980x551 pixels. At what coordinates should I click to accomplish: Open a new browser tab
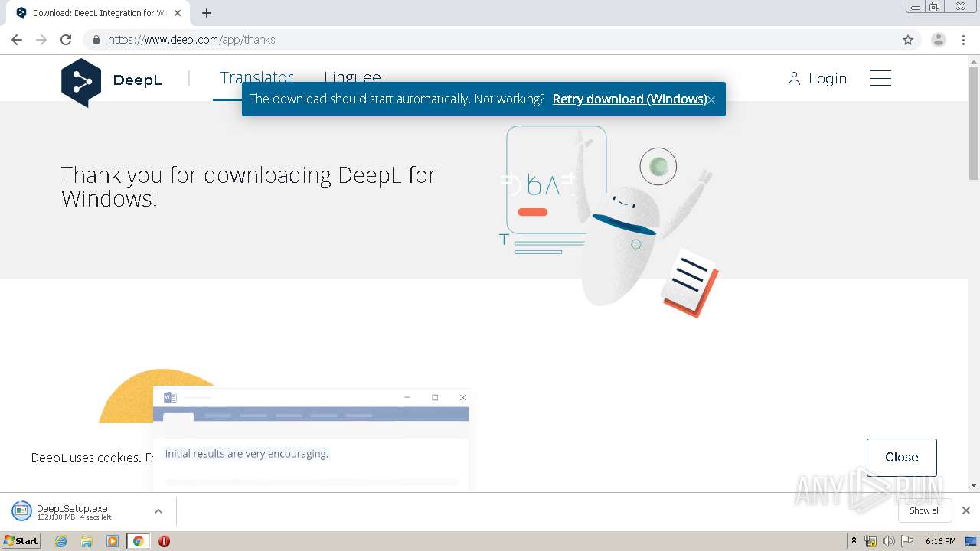tap(207, 13)
